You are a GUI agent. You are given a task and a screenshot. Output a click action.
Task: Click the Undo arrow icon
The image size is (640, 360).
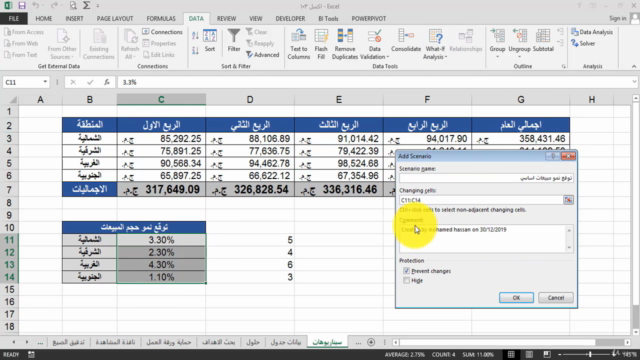pos(36,6)
